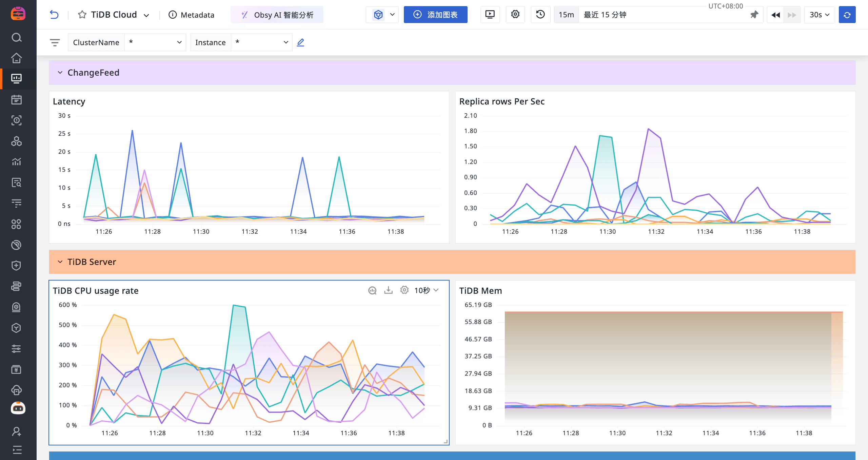The width and height of the screenshot is (868, 460).
Task: Click the back arrow icon
Action: click(x=54, y=15)
